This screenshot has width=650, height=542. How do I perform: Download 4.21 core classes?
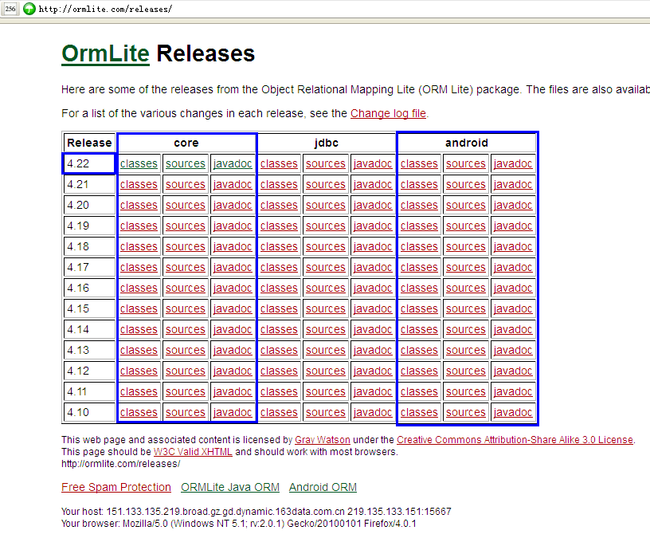click(139, 185)
